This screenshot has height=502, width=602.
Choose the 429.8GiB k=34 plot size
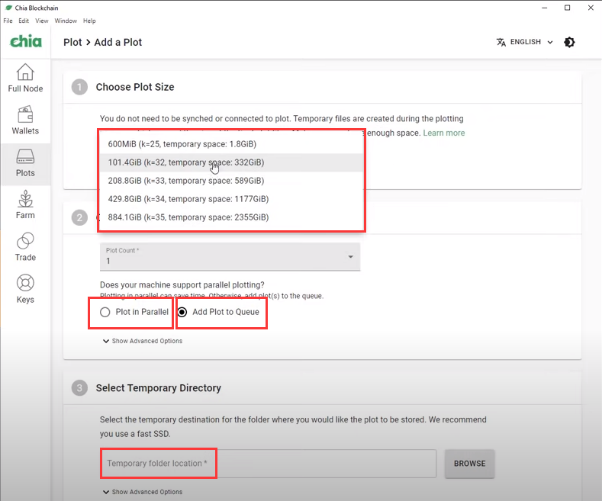[231, 199]
